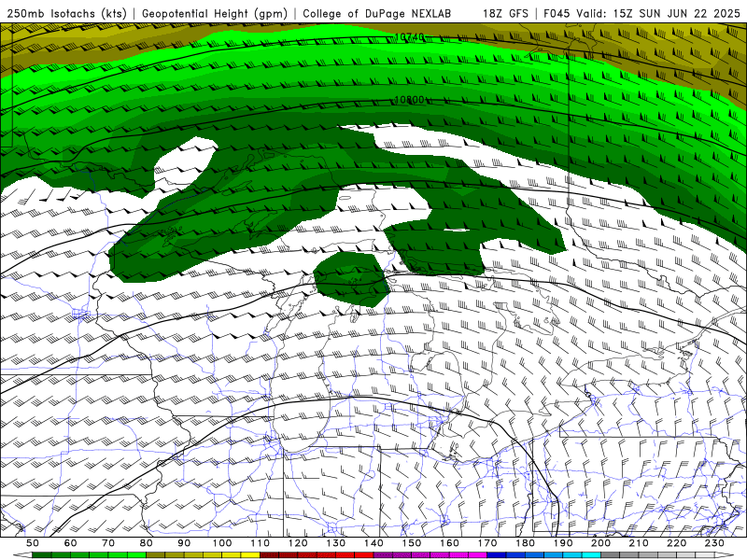This screenshot has width=747, height=560.
Task: Click the "15Z SUN JUN 22 2025" valid time
Action: (x=676, y=13)
